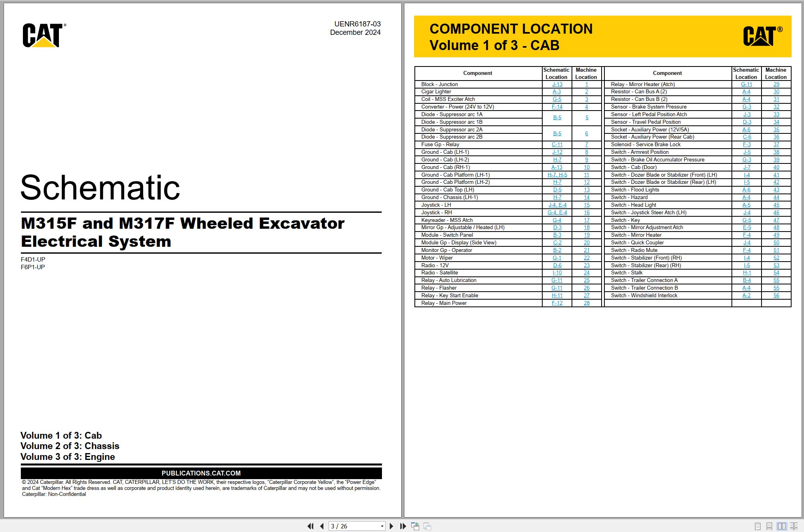The image size is (804, 532).
Task: Click A-5 link for Switch - Head Light
Action: tap(746, 205)
